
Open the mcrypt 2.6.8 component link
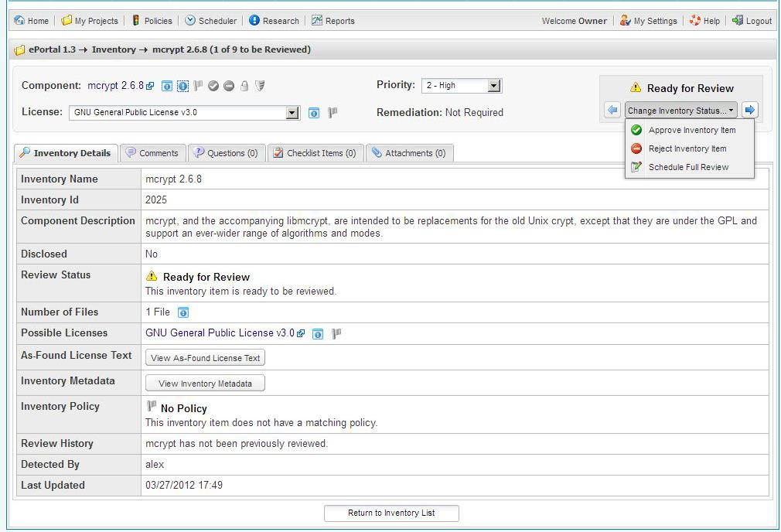pos(115,86)
